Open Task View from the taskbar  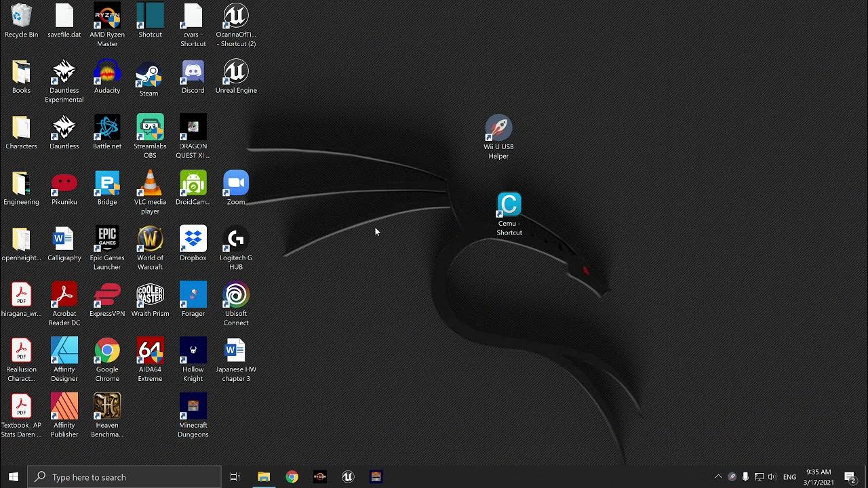coord(235,477)
